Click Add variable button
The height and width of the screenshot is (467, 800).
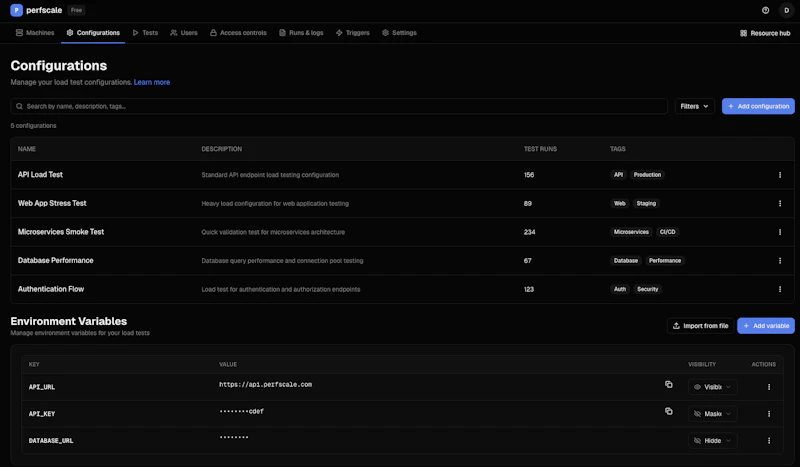pos(766,326)
